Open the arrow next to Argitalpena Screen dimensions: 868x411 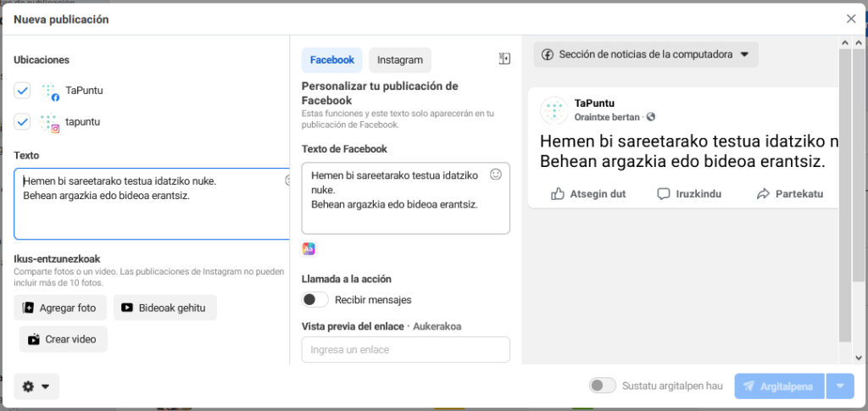point(840,386)
